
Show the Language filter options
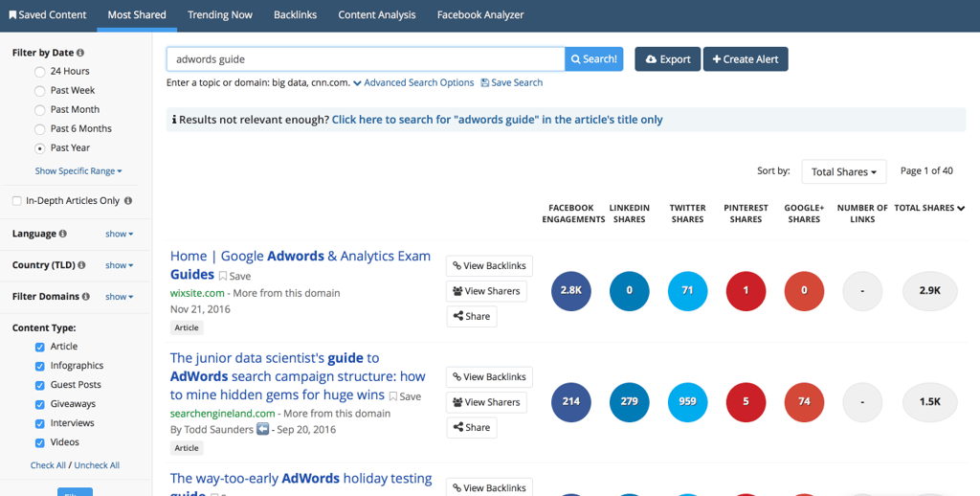coord(120,234)
